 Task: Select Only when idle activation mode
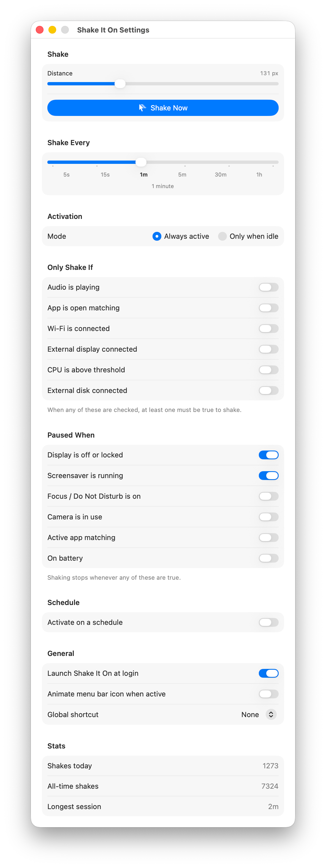222,236
